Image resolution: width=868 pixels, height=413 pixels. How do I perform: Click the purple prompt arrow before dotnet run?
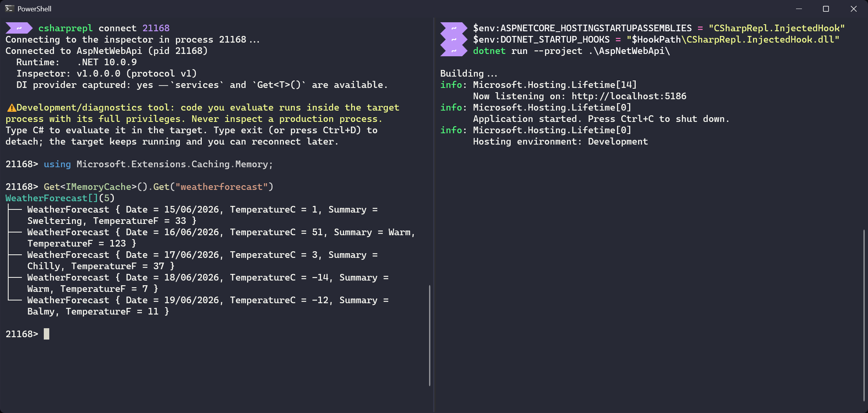point(454,51)
